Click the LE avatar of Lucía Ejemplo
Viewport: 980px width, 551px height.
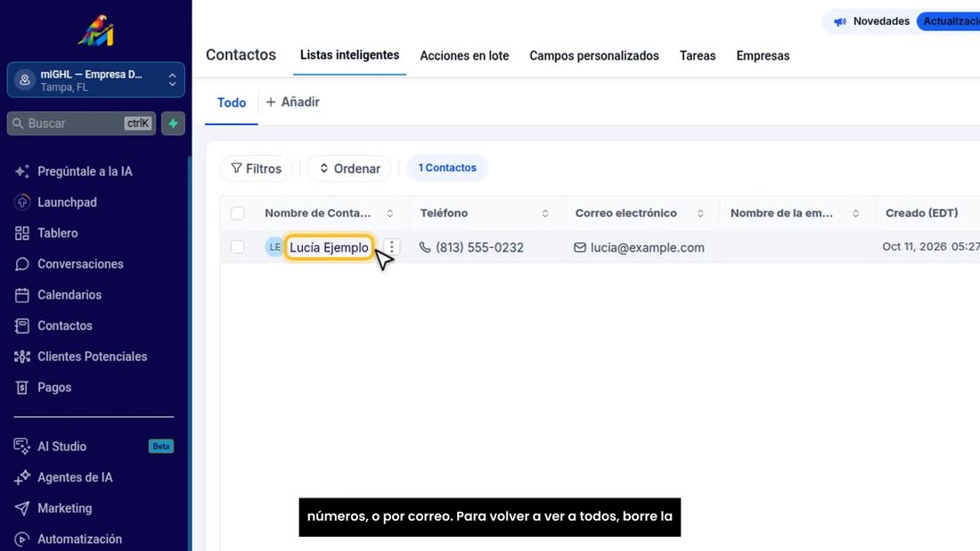(274, 247)
